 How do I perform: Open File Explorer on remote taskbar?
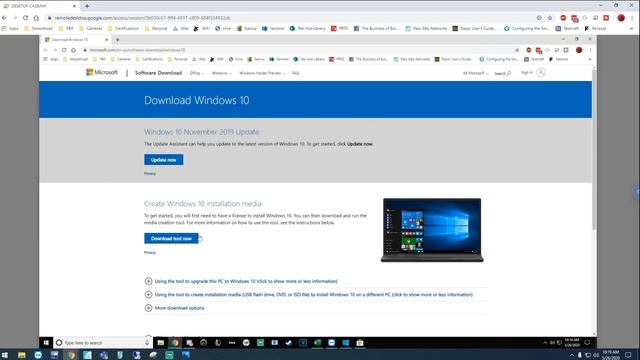pyautogui.click(x=161, y=343)
